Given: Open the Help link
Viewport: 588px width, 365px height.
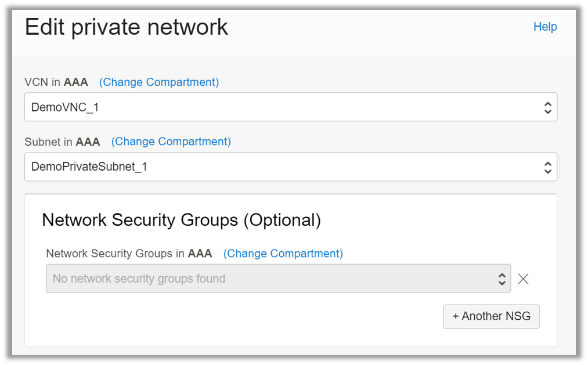Looking at the screenshot, I should [x=544, y=27].
